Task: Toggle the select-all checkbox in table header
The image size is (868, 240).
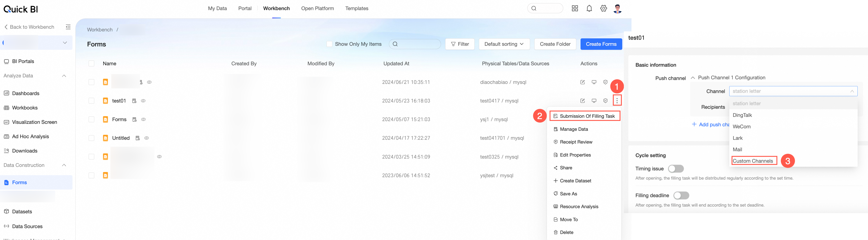Action: (x=91, y=64)
